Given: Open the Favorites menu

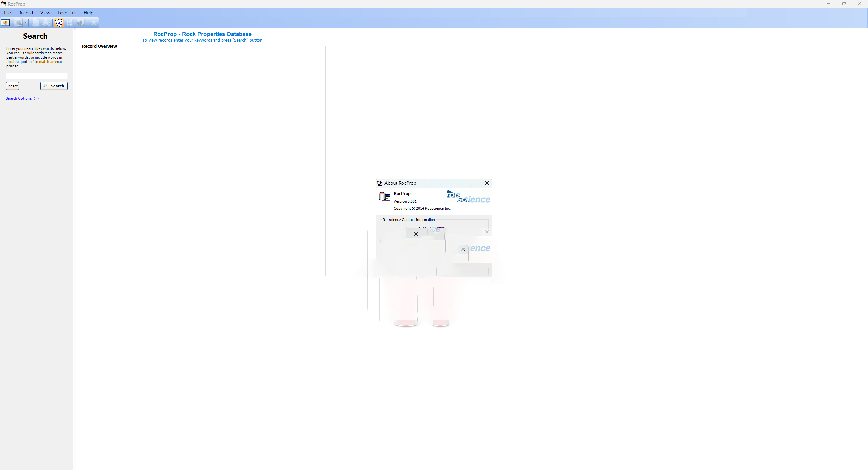Looking at the screenshot, I should 67,13.
